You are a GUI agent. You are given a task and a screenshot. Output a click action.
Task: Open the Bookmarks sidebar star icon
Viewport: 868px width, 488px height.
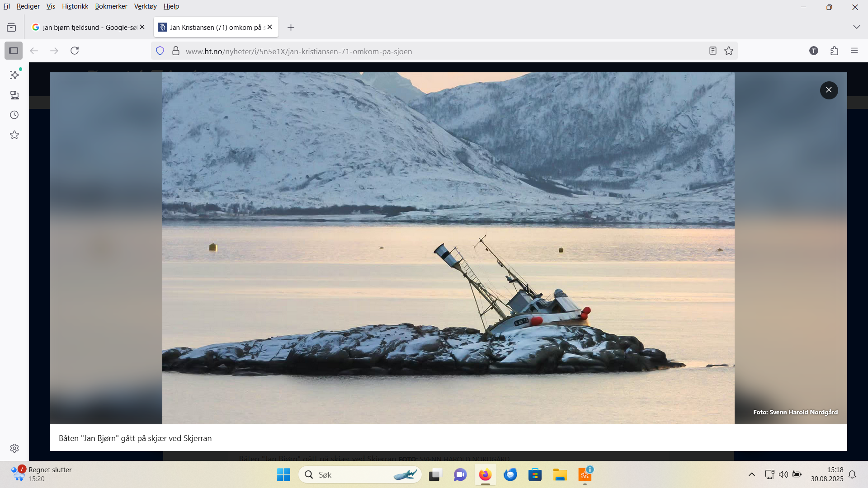point(14,135)
